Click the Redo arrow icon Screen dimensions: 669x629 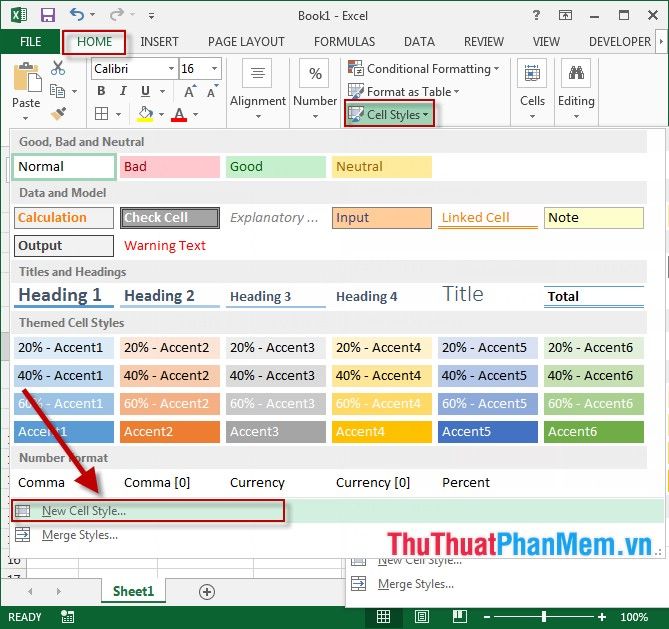point(116,15)
